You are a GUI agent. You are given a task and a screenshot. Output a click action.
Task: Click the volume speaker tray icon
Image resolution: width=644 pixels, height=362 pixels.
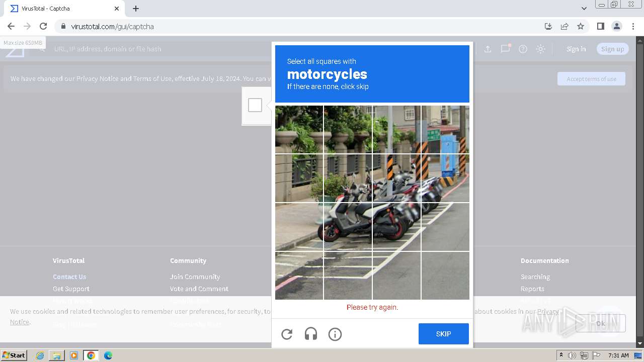tap(572, 355)
